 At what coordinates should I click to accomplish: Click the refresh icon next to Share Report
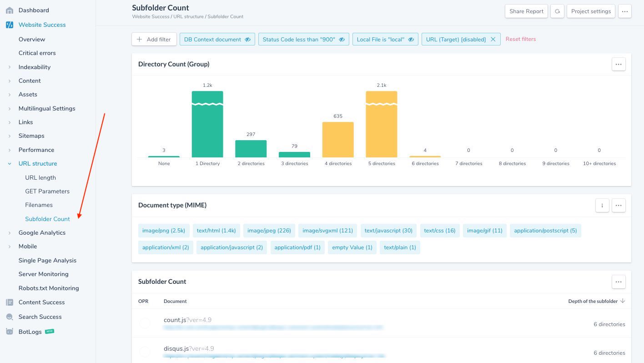(x=557, y=11)
